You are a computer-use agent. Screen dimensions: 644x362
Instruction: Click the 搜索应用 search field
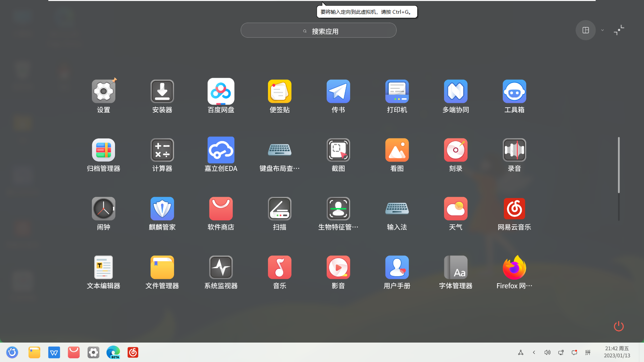318,31
